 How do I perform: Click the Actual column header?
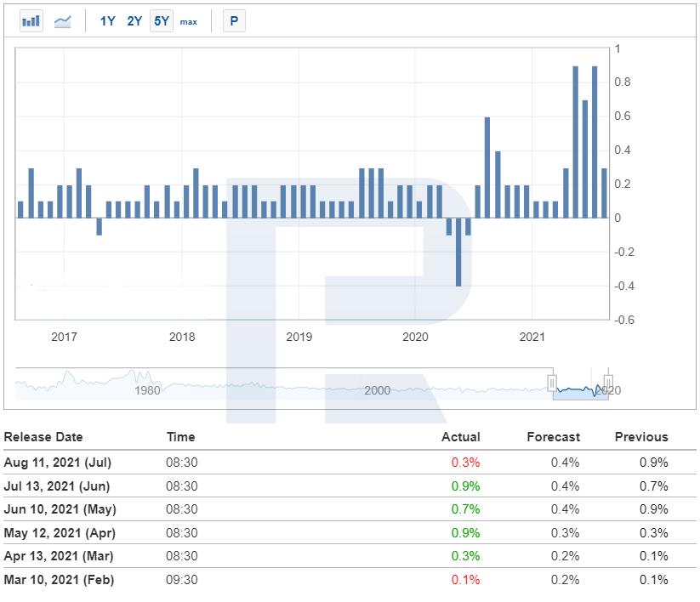click(x=461, y=437)
